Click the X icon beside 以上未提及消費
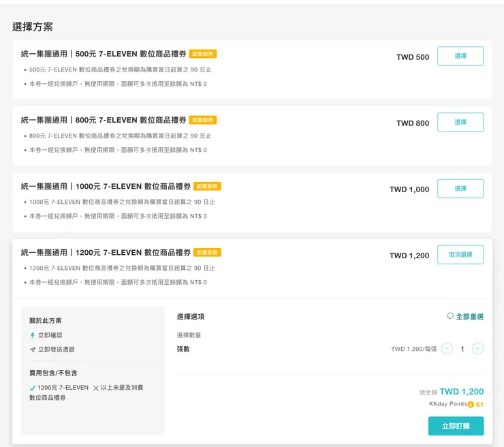 tap(96, 388)
